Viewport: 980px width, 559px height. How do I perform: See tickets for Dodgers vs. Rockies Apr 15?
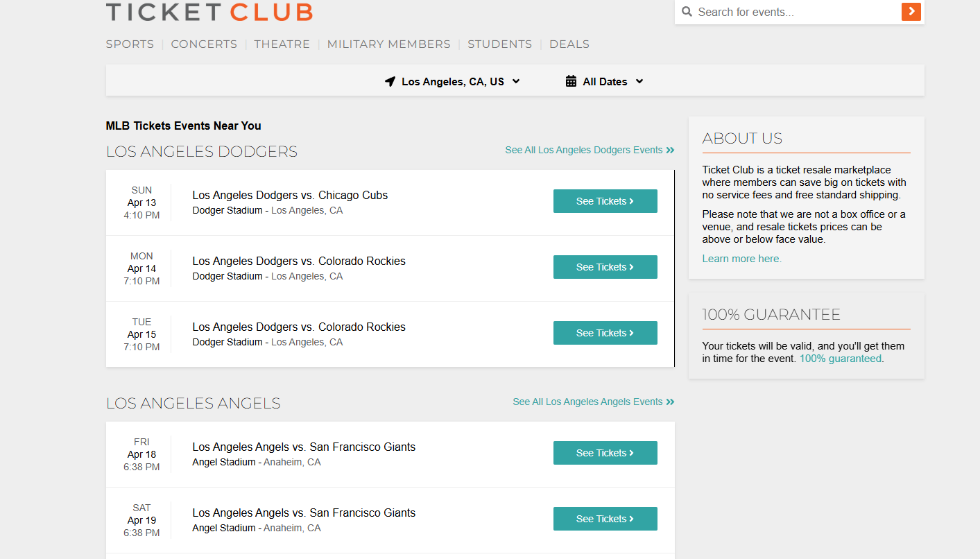click(x=605, y=333)
